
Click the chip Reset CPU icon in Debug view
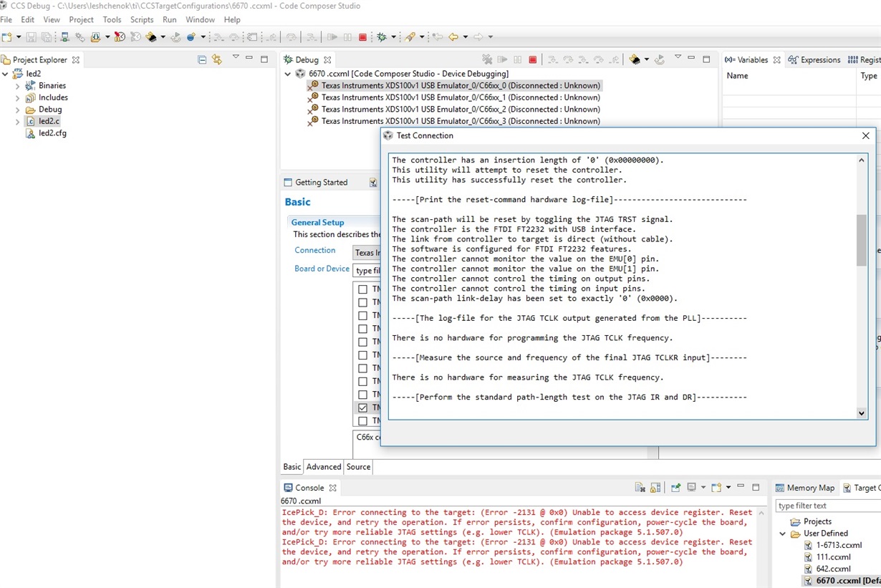pos(635,59)
